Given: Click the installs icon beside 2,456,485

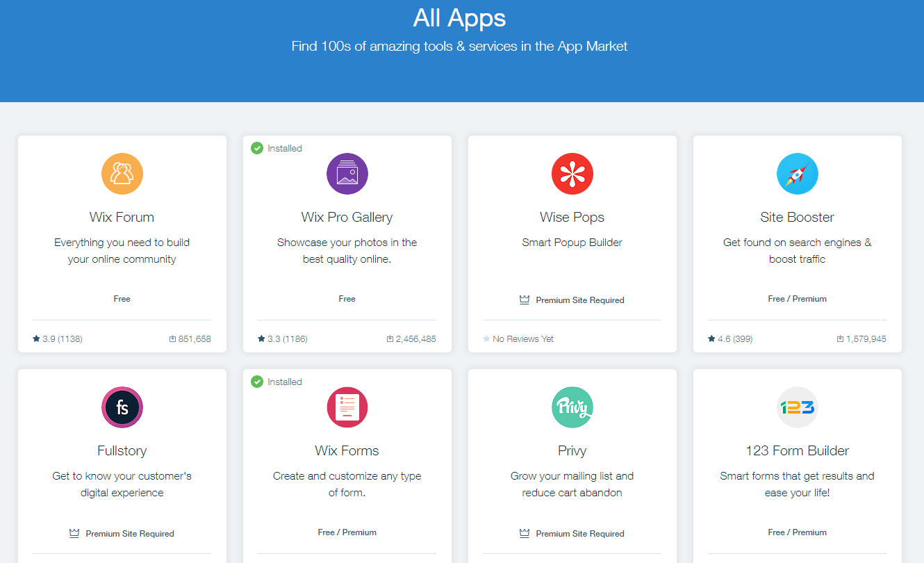Looking at the screenshot, I should [390, 339].
